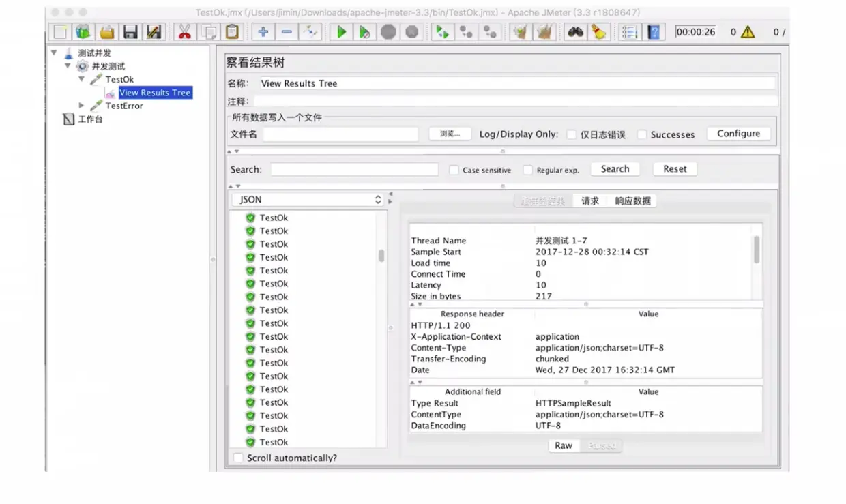Expand all tree nodes with plus icon
Screen dimensions: 846x504
[x=263, y=32]
